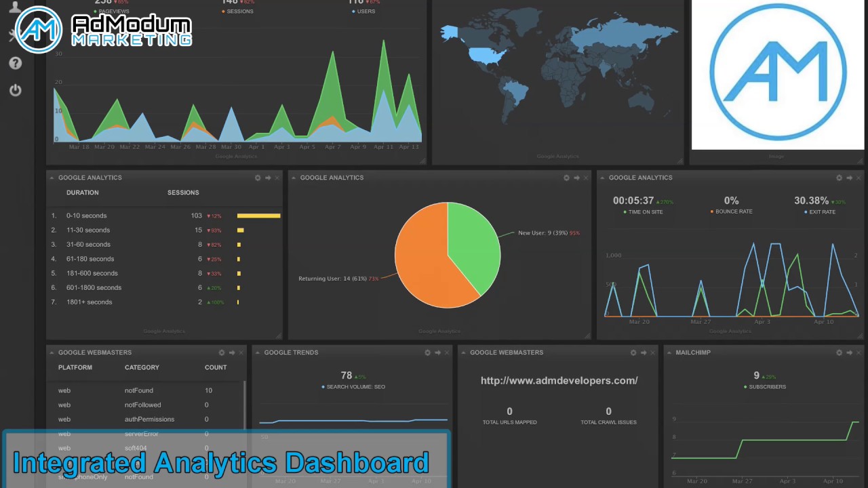
Task: Toggle the Subscribers legend in Mailchimp widget
Action: coord(765,387)
